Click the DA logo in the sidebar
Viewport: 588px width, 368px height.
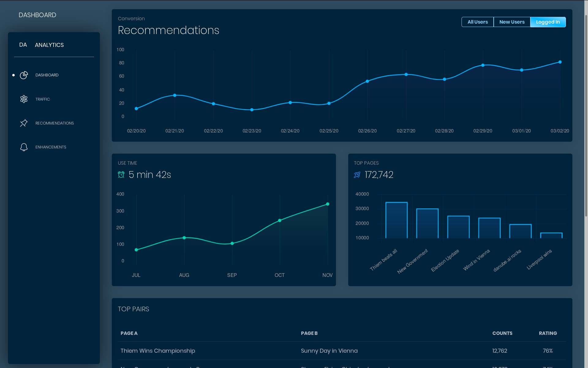coord(23,45)
